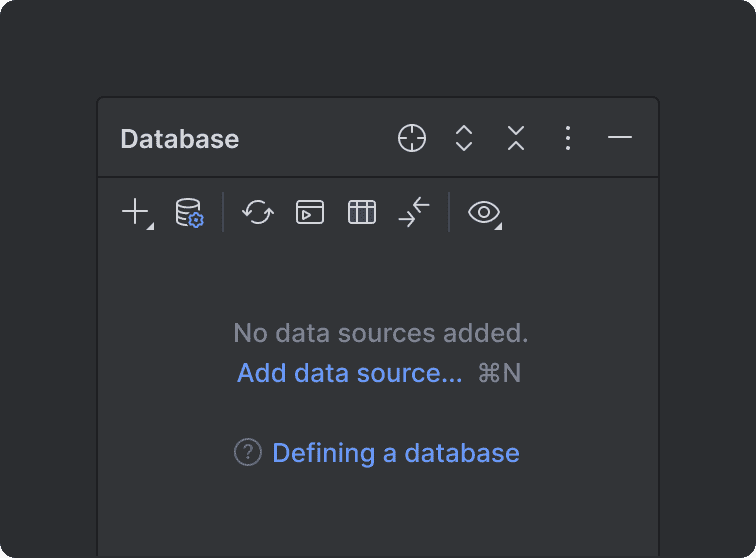The image size is (756, 558).
Task: Open the table editor icon
Action: coord(362,212)
